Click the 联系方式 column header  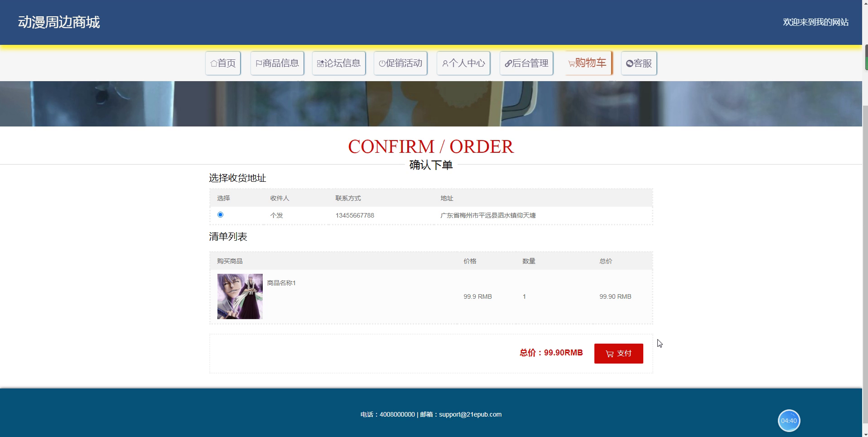tap(348, 198)
